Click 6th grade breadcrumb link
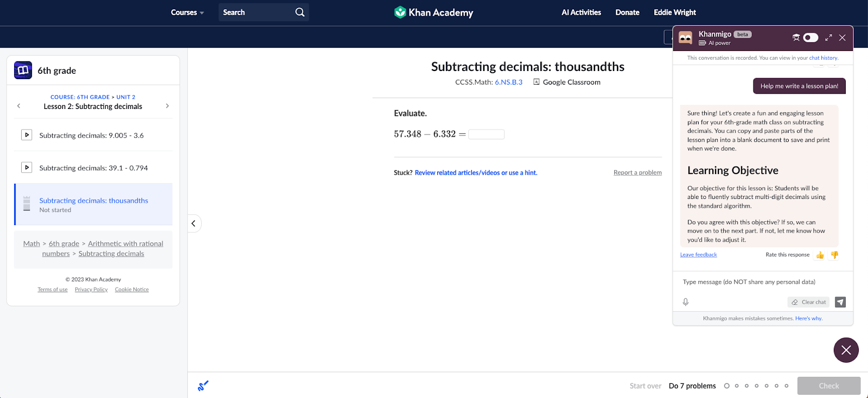868x398 pixels. [64, 244]
